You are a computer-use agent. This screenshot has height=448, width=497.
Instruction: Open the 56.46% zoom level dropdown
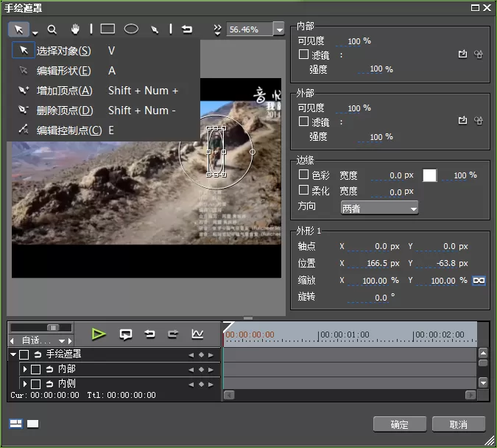click(x=279, y=29)
